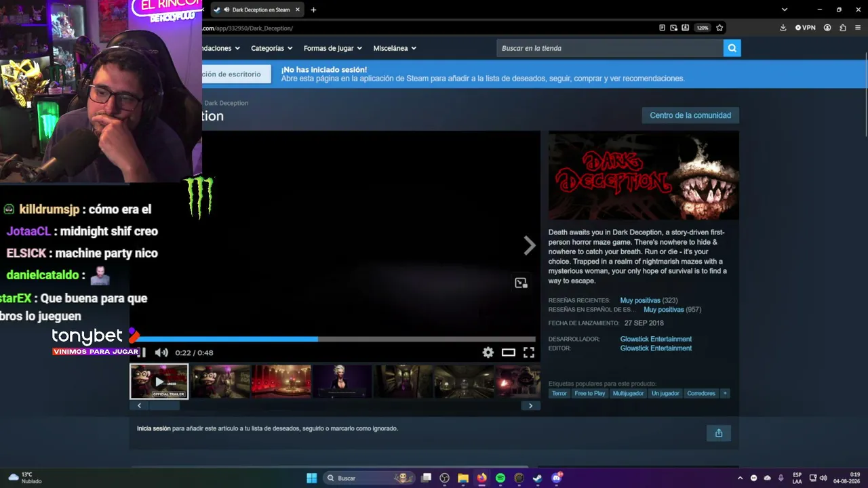Open Steam from the taskbar
868x488 pixels.
538,478
